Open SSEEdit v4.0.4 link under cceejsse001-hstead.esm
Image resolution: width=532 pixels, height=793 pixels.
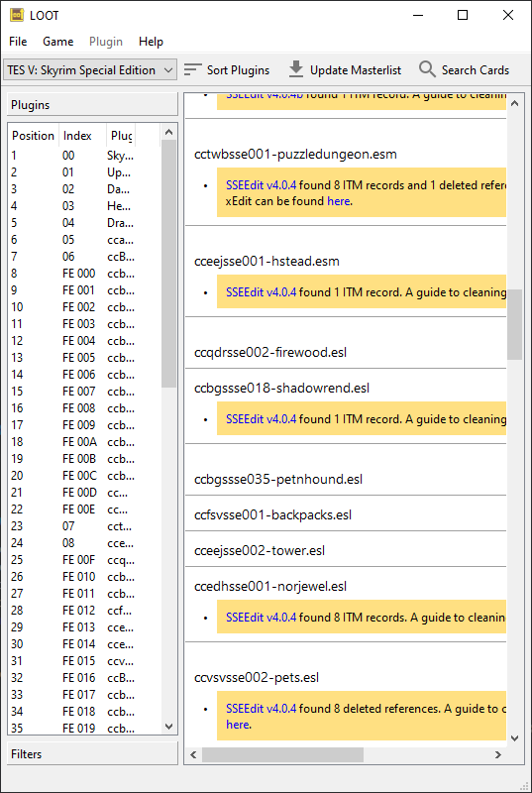[x=262, y=291]
